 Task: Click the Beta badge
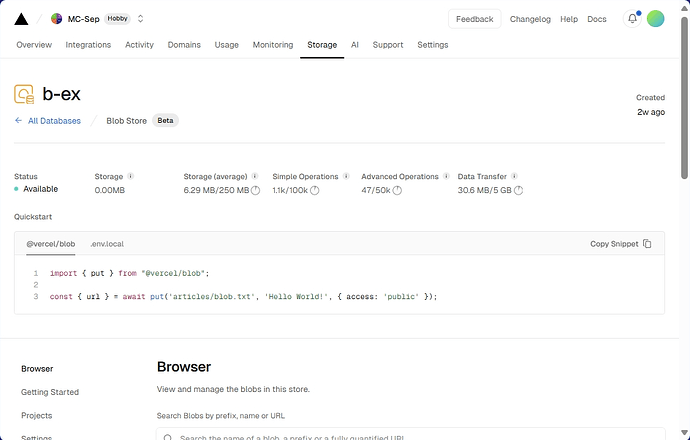click(165, 121)
